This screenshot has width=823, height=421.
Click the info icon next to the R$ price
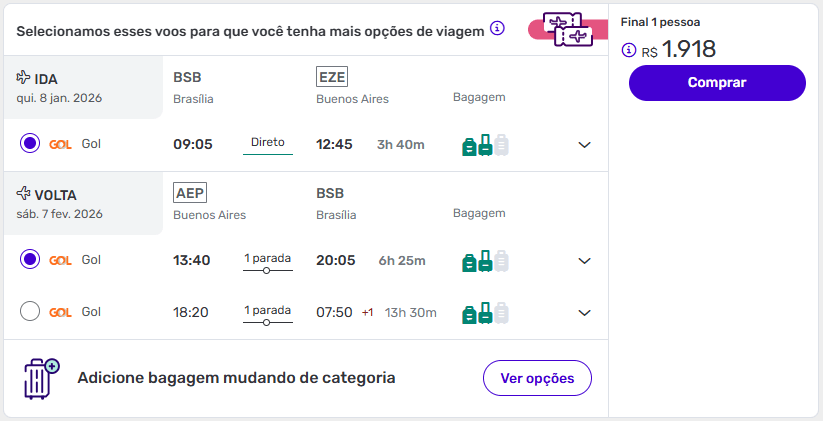tap(629, 50)
